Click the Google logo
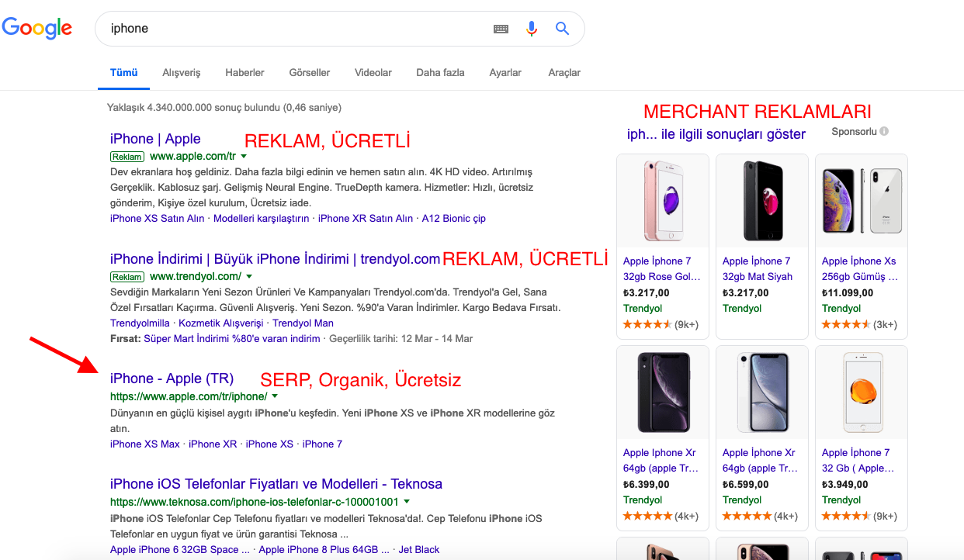Image resolution: width=964 pixels, height=560 pixels. [37, 28]
